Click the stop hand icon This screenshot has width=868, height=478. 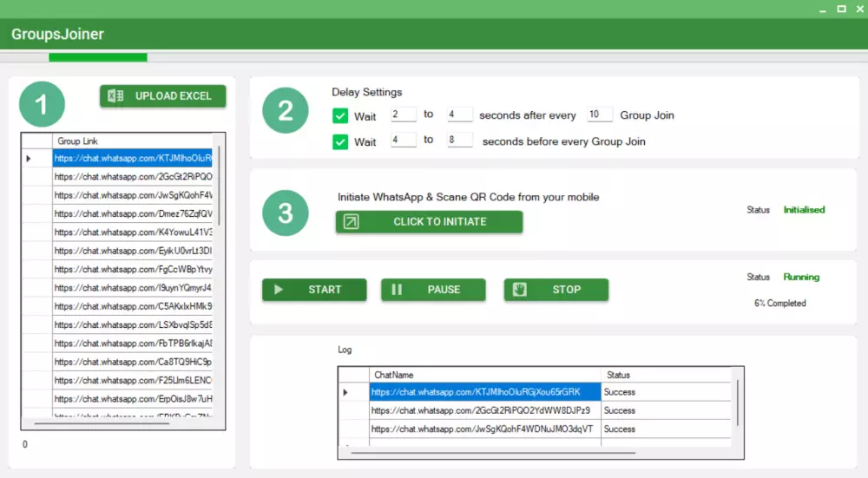coord(519,290)
